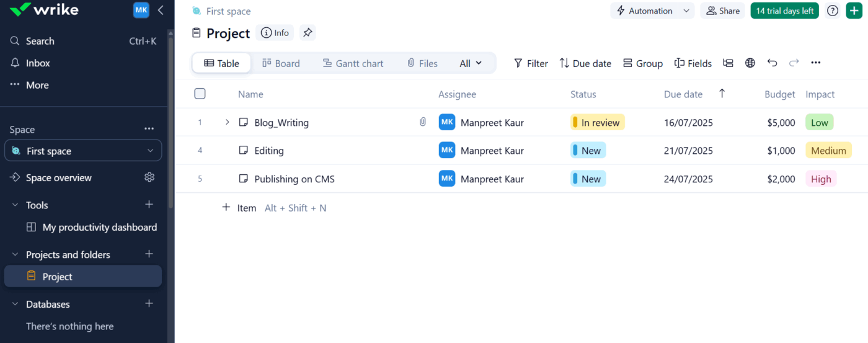Image resolution: width=868 pixels, height=343 pixels.
Task: Undo the last action
Action: (772, 63)
